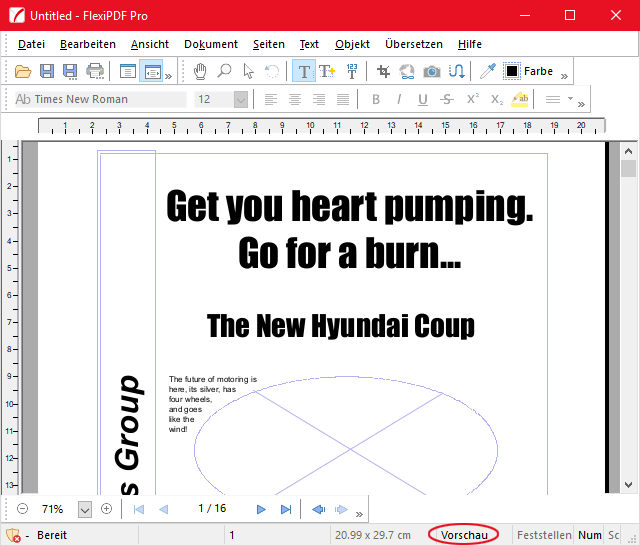Open the Übersetzen menu
The width and height of the screenshot is (640, 546).
(x=413, y=44)
